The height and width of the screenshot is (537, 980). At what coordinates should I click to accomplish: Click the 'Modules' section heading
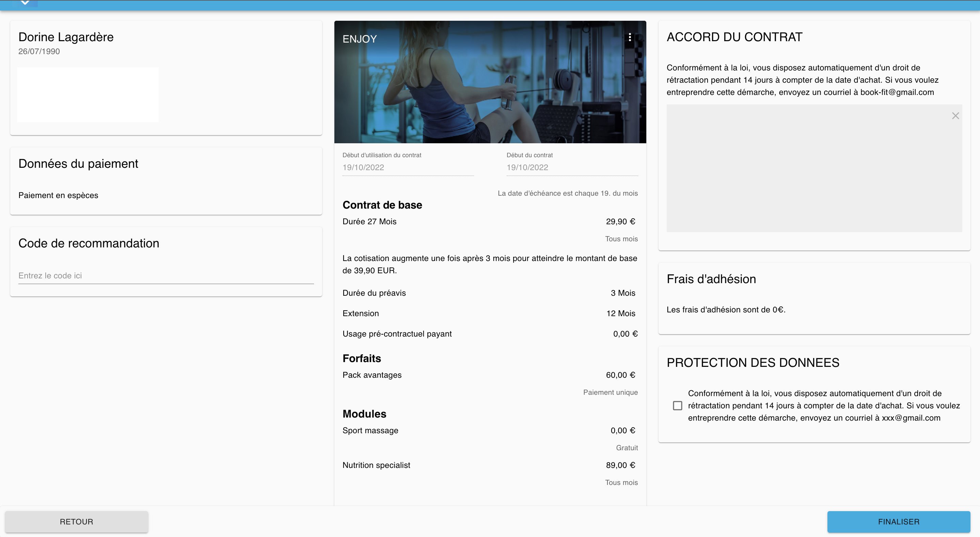[x=364, y=414]
